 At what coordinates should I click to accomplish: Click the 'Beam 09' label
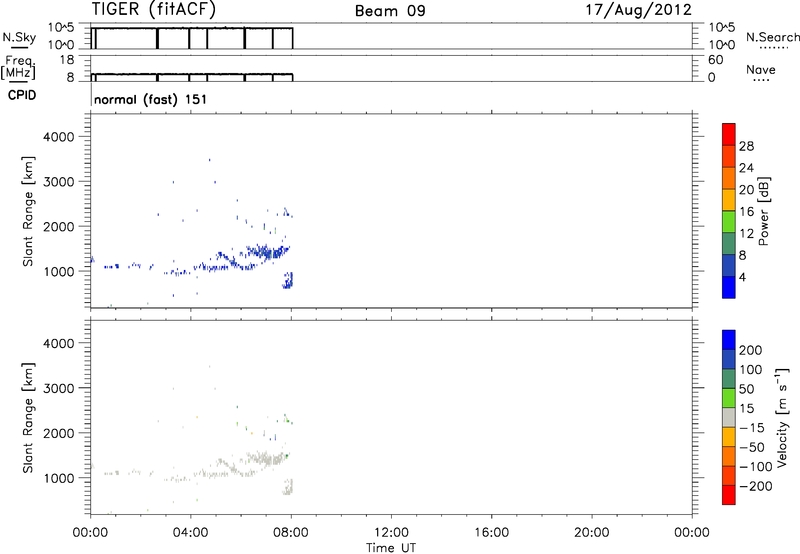[390, 11]
